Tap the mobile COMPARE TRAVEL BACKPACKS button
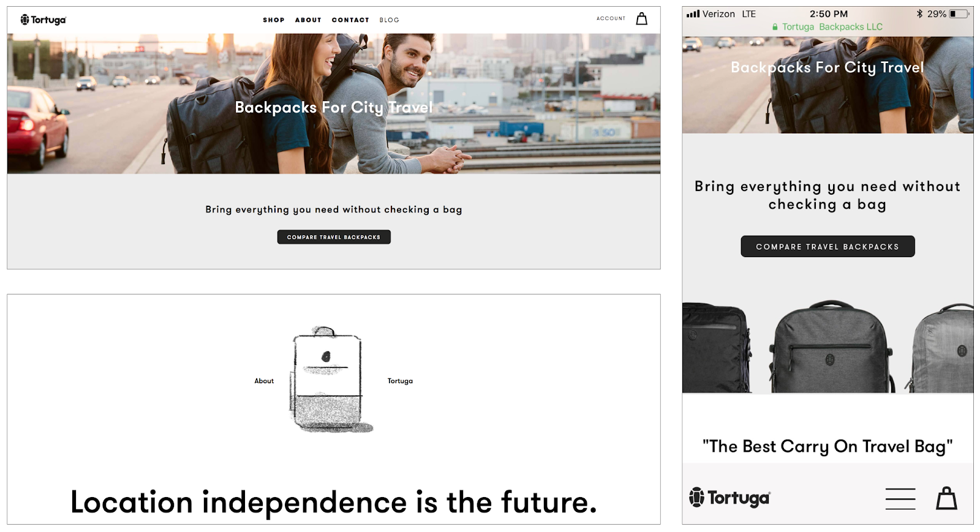The height and width of the screenshot is (532, 980). point(827,246)
